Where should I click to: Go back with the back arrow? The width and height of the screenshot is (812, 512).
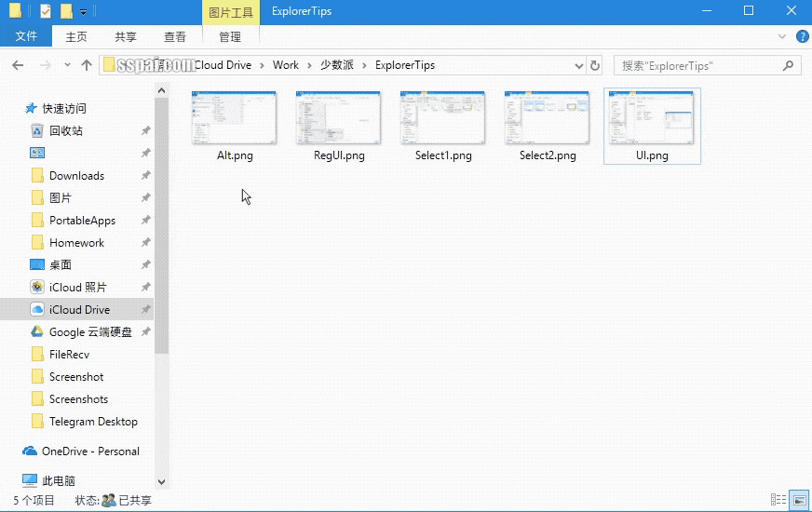tap(18, 65)
